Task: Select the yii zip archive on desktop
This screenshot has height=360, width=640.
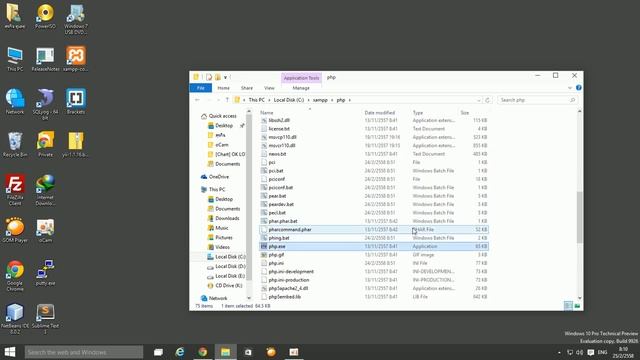Action: point(76,144)
